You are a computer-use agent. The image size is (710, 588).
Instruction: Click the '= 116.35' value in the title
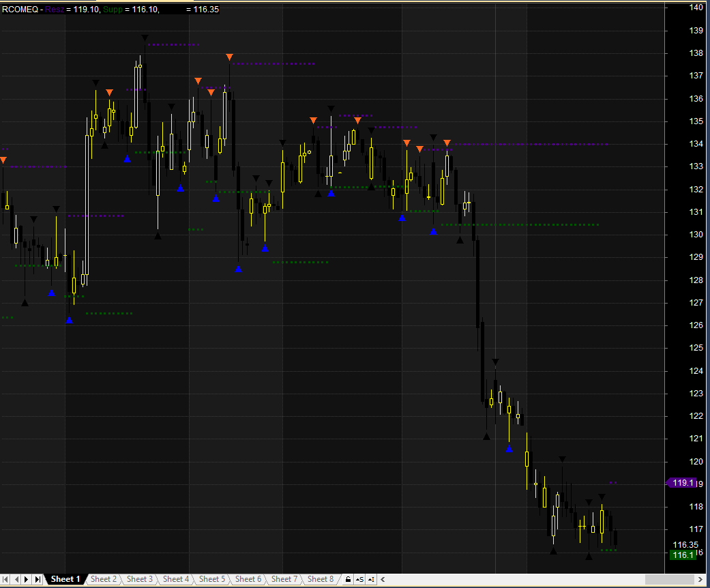click(203, 10)
